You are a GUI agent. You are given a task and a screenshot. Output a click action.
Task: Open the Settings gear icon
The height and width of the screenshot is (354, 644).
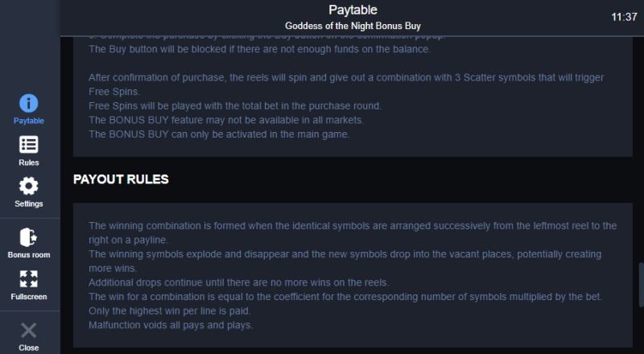[x=29, y=186]
